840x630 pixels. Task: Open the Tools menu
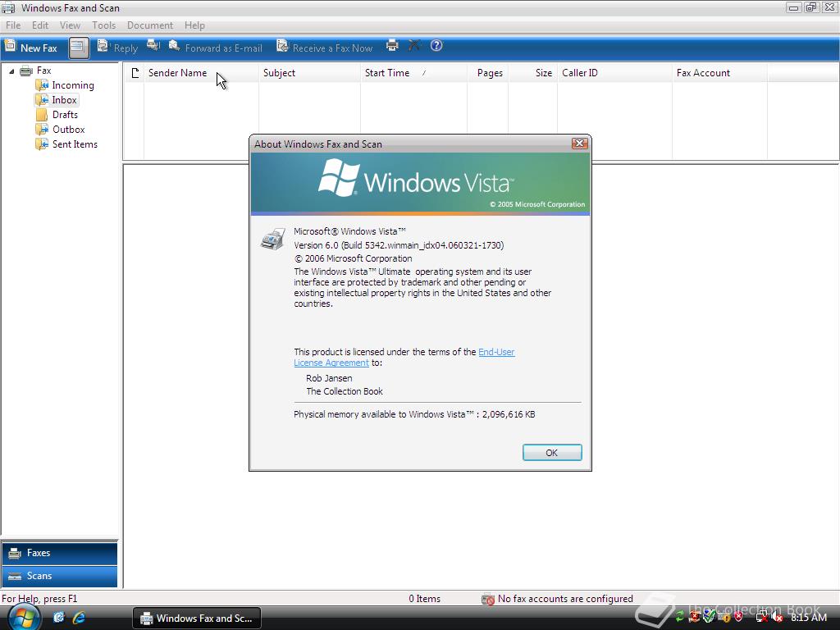coord(103,25)
